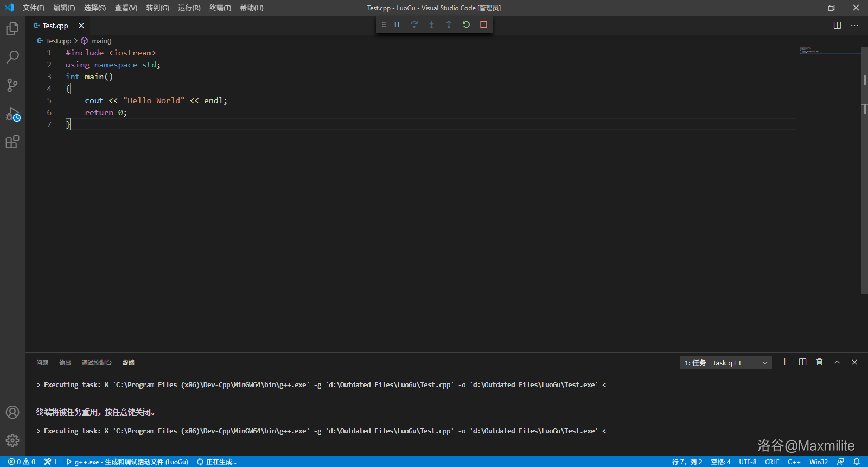The image size is (868, 467).
Task: Show errors and warnings in status bar
Action: coord(22,462)
